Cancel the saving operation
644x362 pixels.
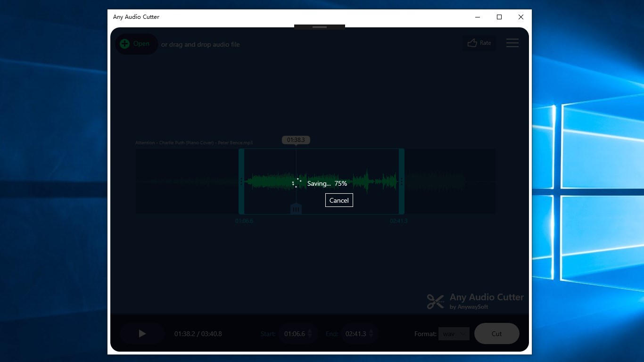(x=339, y=200)
